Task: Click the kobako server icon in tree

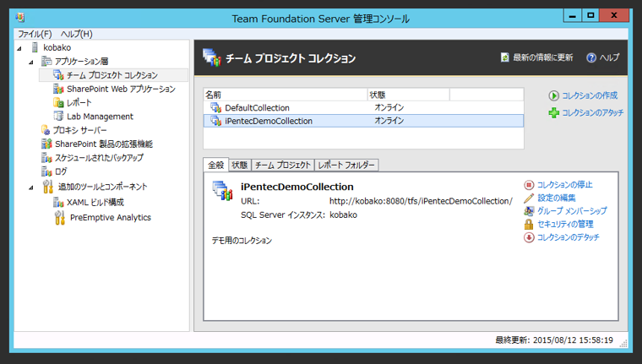Action: point(35,47)
